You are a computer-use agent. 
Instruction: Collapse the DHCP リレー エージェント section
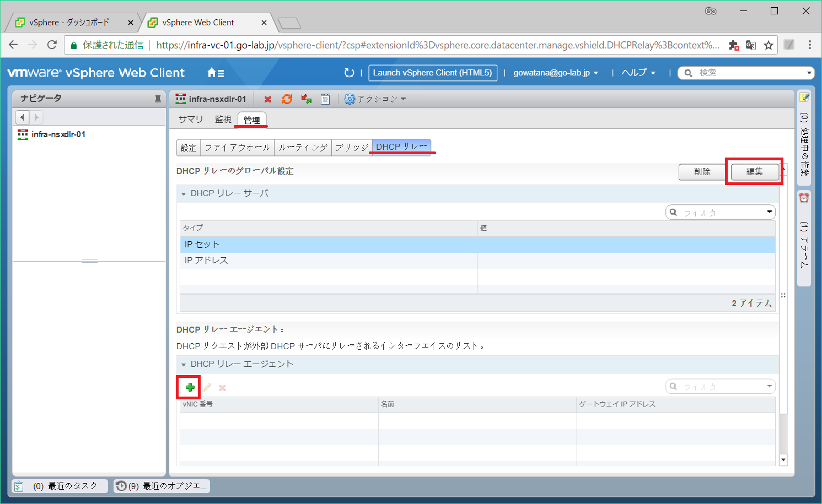[x=184, y=365]
